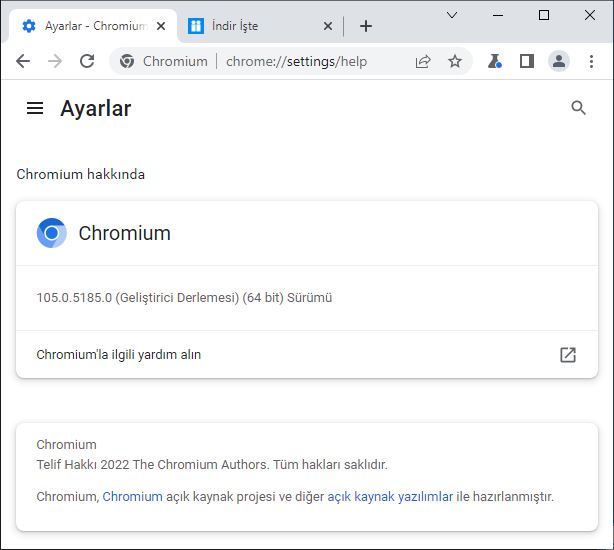This screenshot has height=550, width=614.
Task: Click the Chromium logo in the card
Action: (x=51, y=233)
